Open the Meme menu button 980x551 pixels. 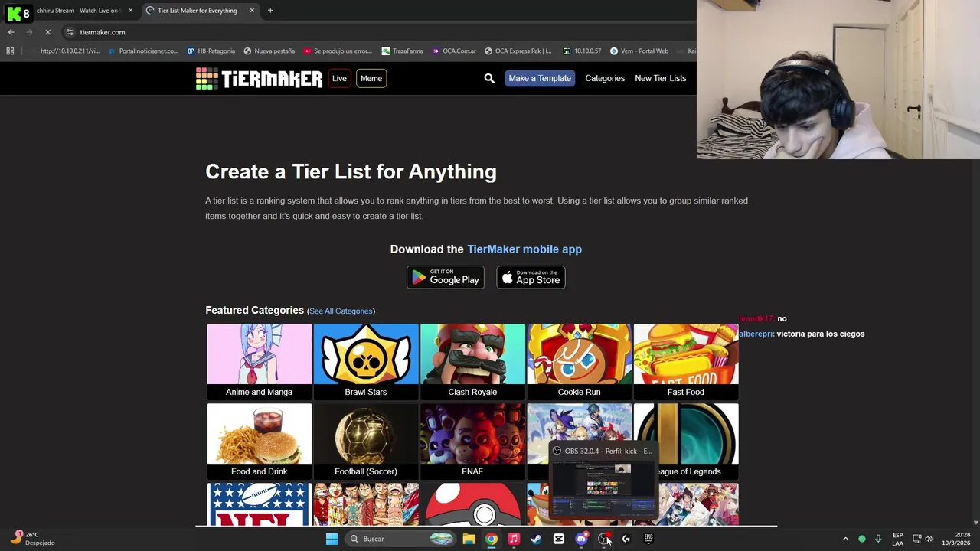(371, 78)
